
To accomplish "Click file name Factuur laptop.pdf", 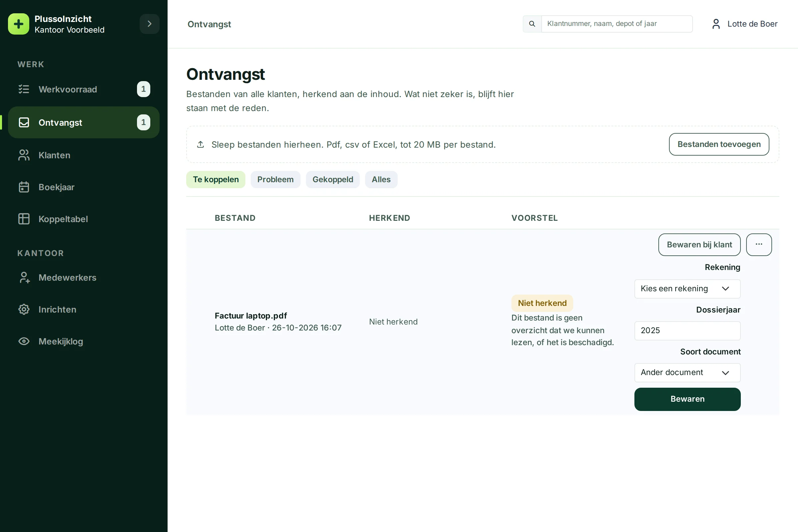I will 251,316.
